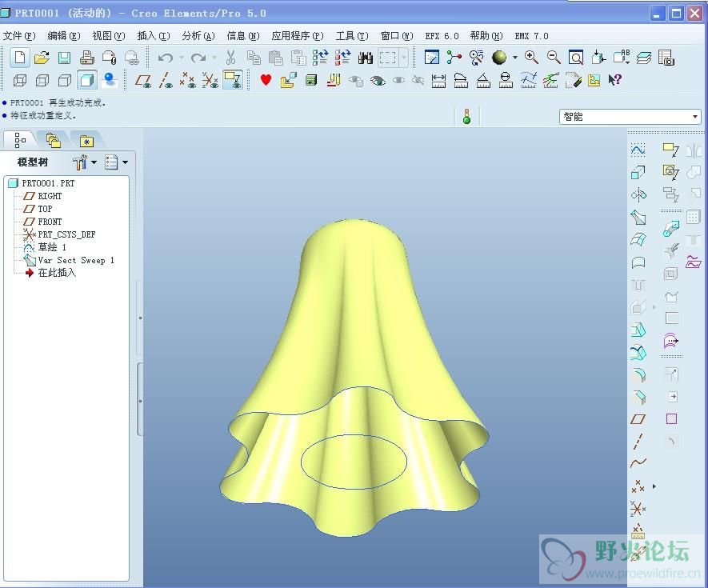The height and width of the screenshot is (588, 708).
Task: Open the 工具(T) menu
Action: click(x=352, y=36)
